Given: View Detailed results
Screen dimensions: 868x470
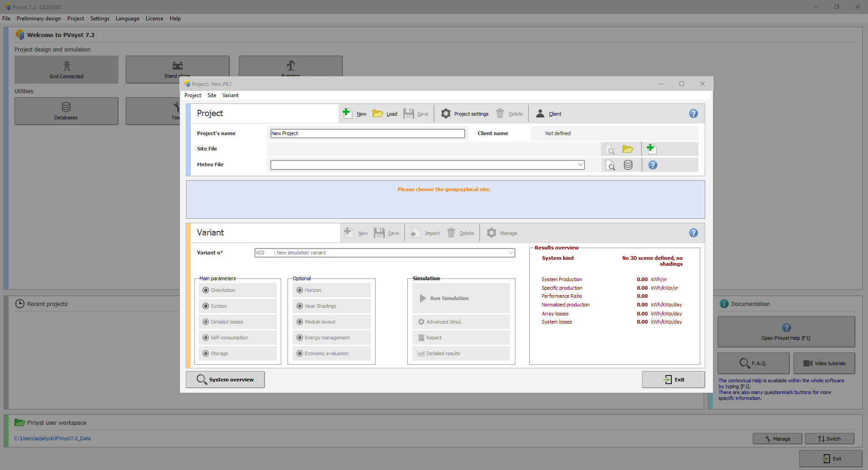Looking at the screenshot, I should [x=461, y=353].
